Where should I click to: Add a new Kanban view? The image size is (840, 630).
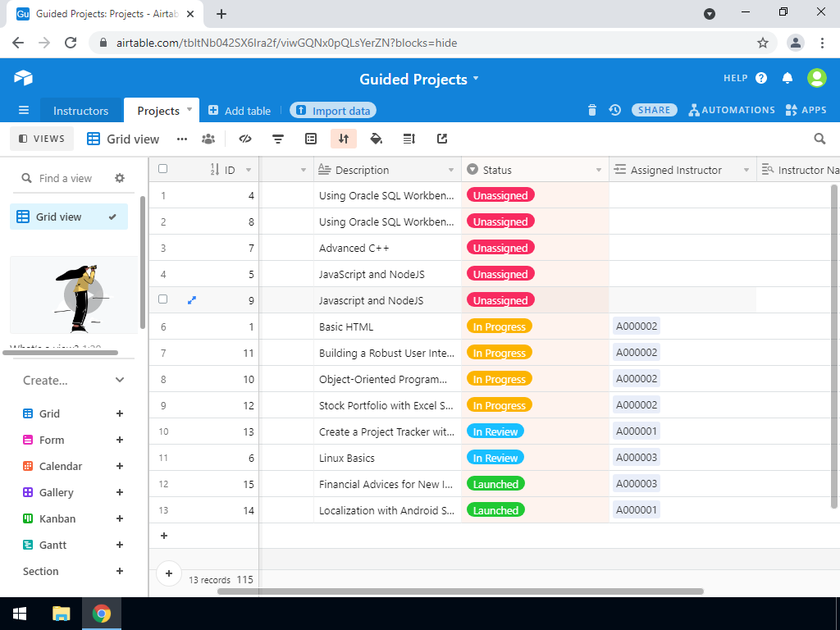120,518
